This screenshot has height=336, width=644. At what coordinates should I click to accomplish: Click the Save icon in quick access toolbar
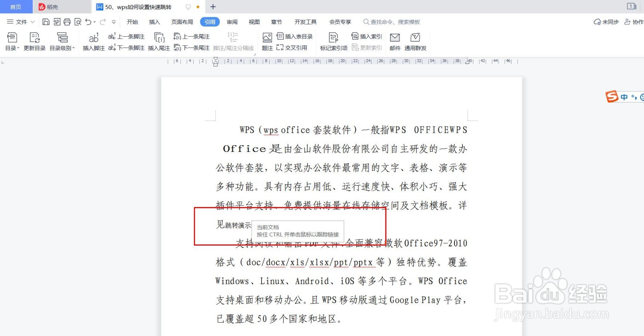[46, 22]
